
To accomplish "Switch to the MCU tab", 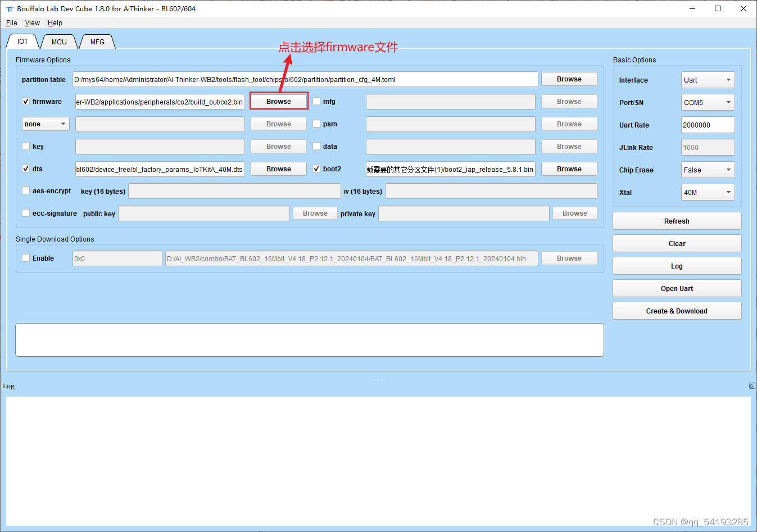I will (59, 42).
